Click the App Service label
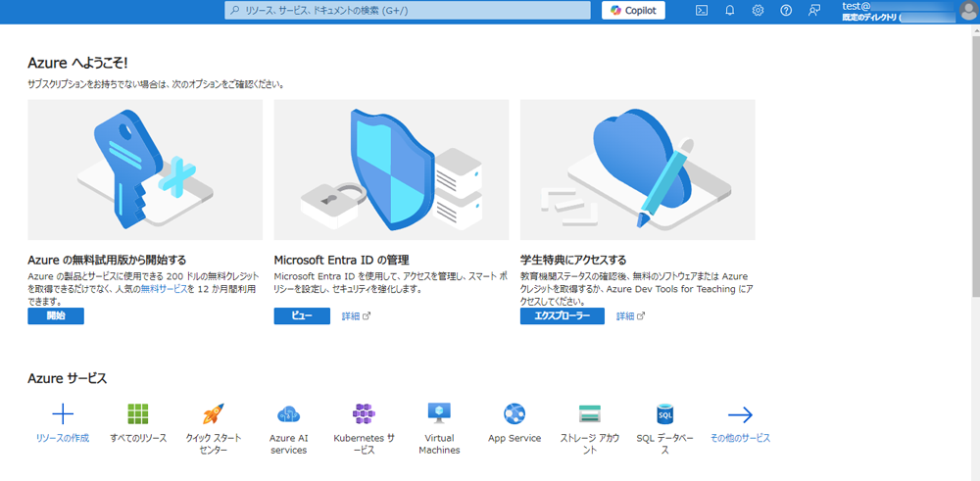This screenshot has width=980, height=481. tap(514, 439)
